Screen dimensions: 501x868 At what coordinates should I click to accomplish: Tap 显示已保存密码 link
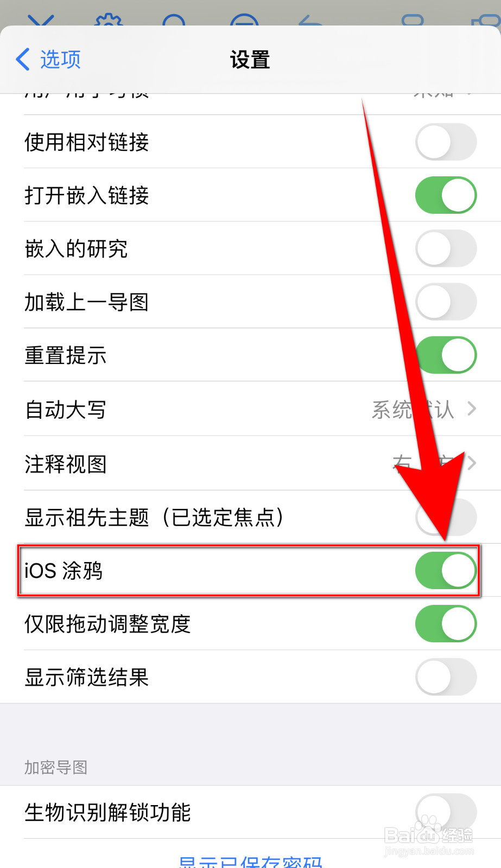click(251, 861)
